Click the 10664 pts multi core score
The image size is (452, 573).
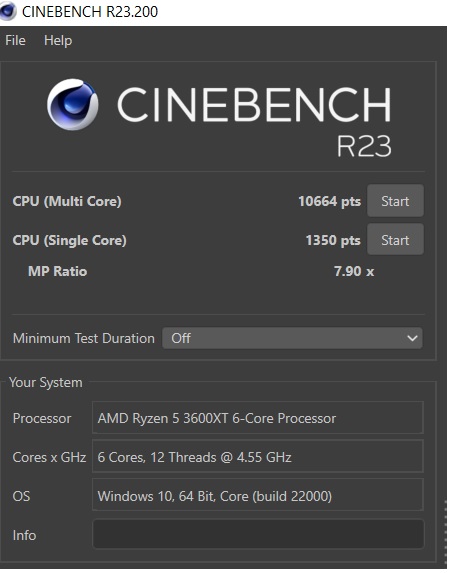(x=330, y=201)
